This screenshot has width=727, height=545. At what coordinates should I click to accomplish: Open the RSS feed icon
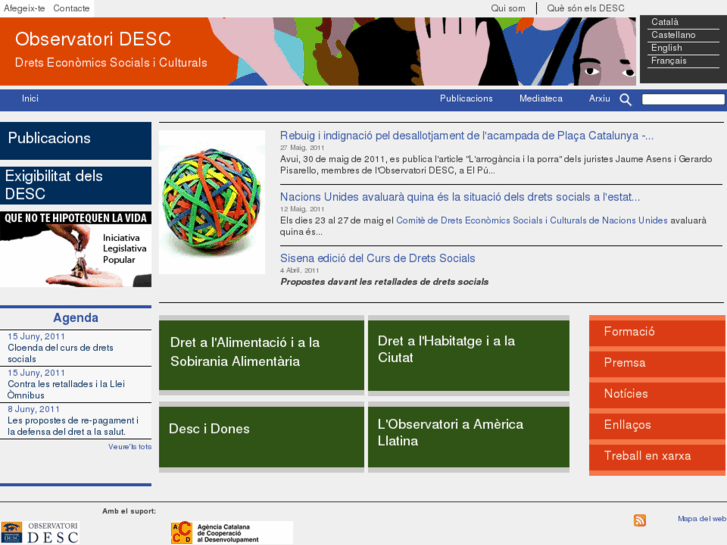(x=640, y=520)
